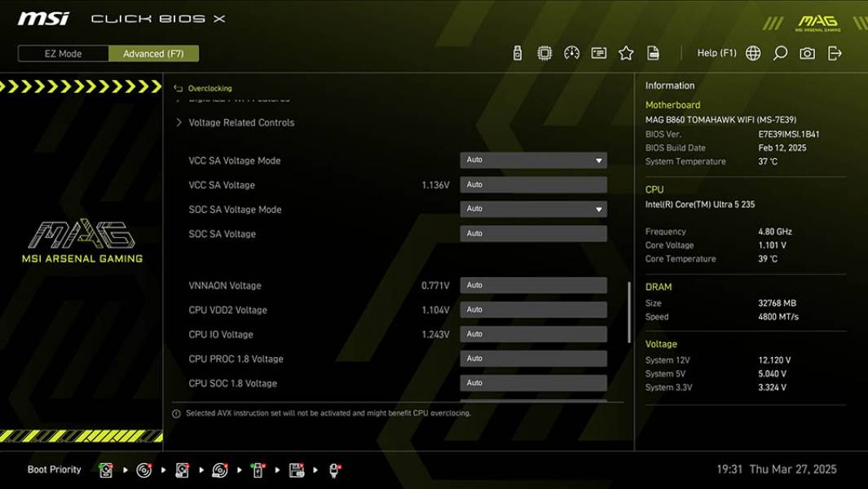Click the AVX instruction set help hint

point(328,413)
